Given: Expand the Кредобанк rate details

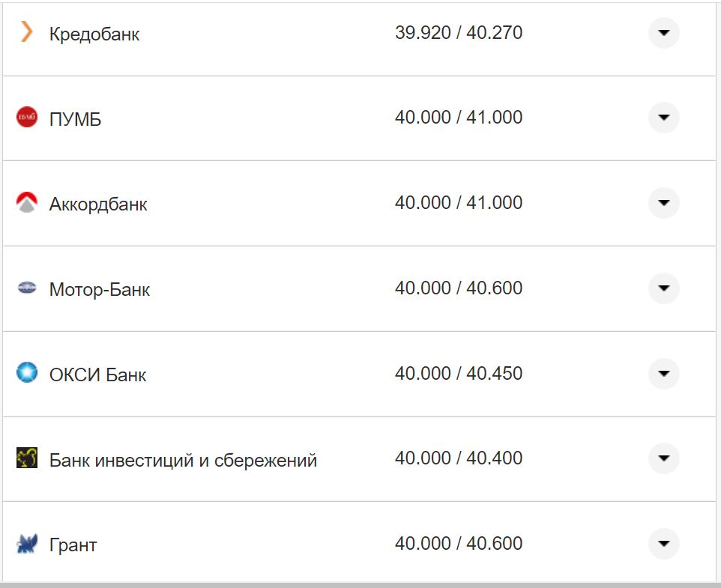Looking at the screenshot, I should (x=663, y=33).
